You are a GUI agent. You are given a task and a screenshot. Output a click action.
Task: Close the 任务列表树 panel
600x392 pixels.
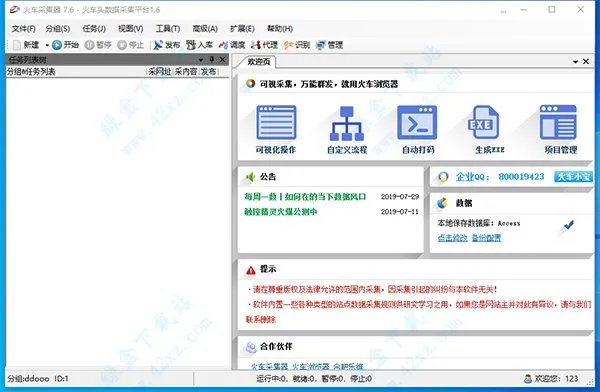[222, 60]
